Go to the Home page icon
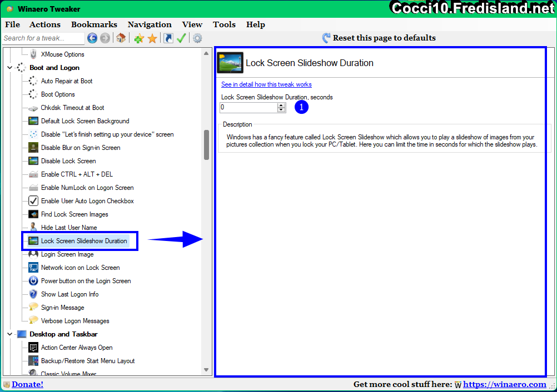 pyautogui.click(x=121, y=38)
